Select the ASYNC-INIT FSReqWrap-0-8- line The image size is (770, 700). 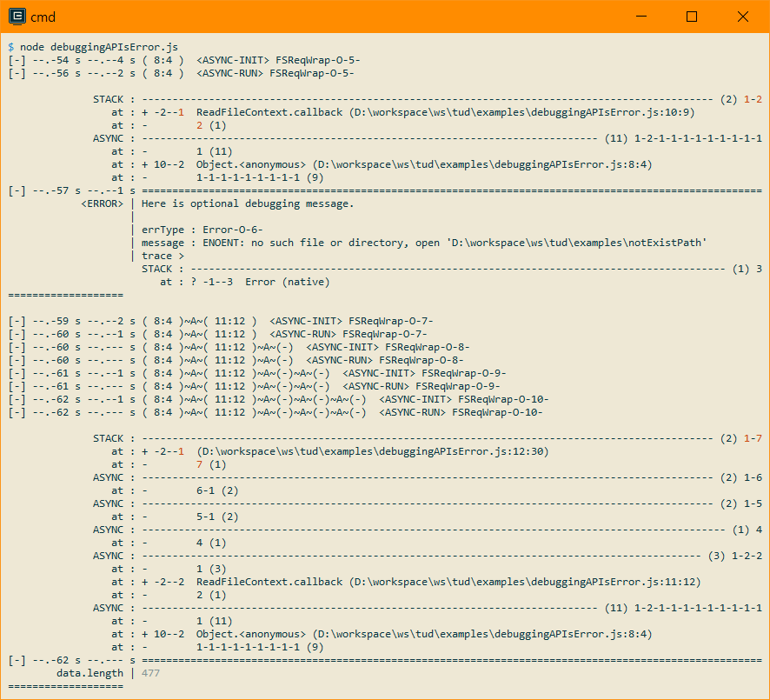pyautogui.click(x=239, y=347)
